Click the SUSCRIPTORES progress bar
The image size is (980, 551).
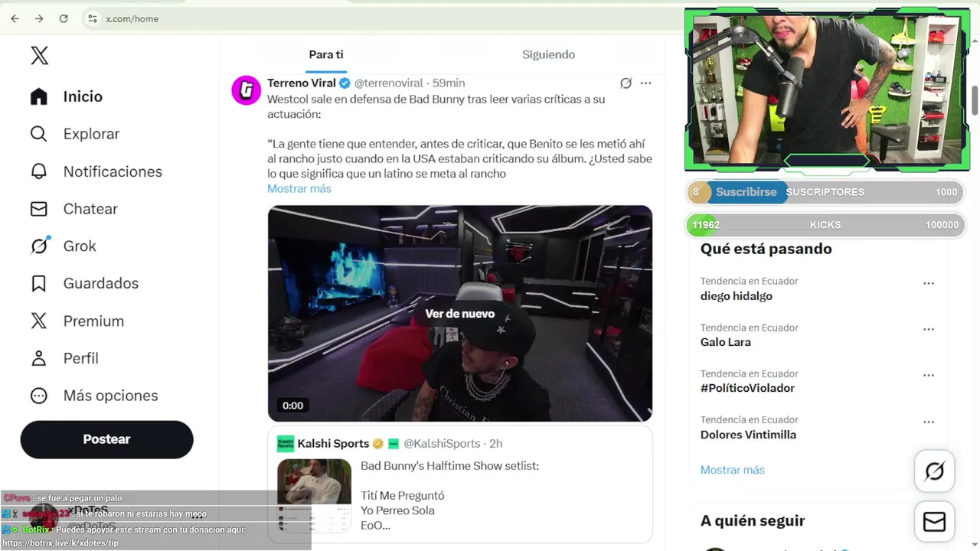click(x=825, y=192)
